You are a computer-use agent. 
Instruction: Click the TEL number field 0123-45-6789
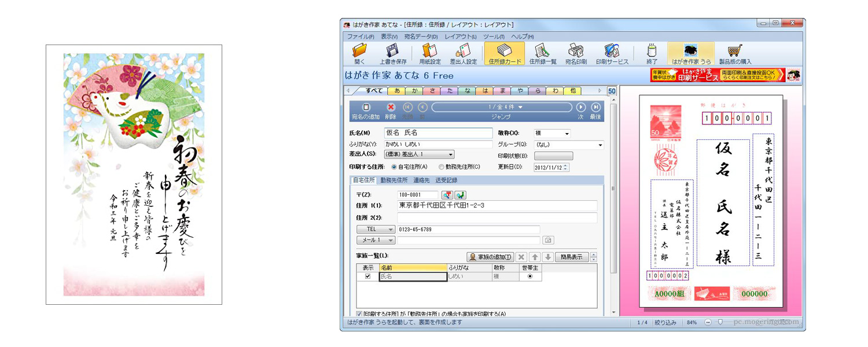click(468, 229)
